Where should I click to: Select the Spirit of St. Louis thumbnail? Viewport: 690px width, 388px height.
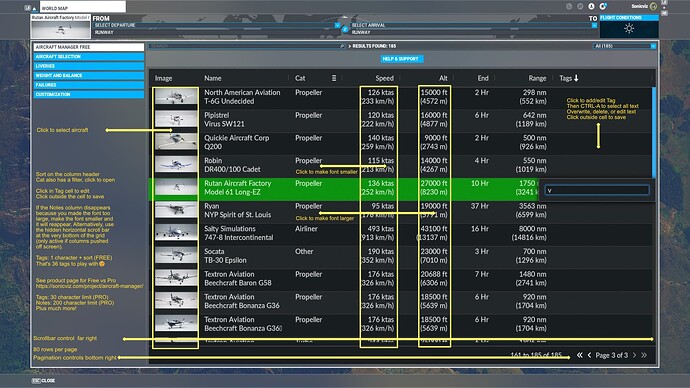click(176, 210)
